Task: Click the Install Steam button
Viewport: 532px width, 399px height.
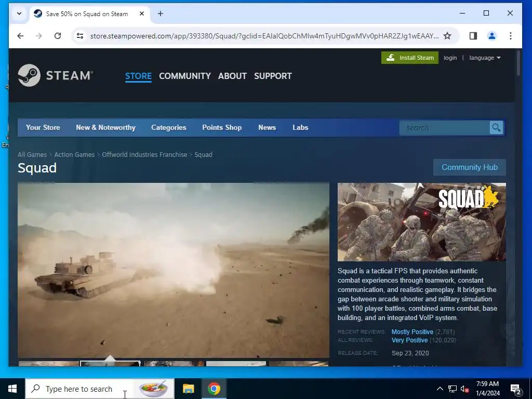Action: tap(409, 58)
